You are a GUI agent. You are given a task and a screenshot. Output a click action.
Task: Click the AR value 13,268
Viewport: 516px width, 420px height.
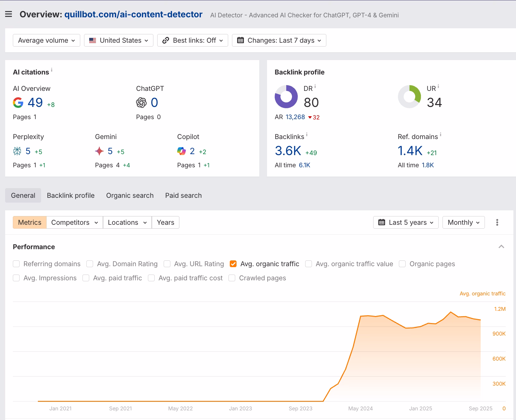click(x=295, y=117)
